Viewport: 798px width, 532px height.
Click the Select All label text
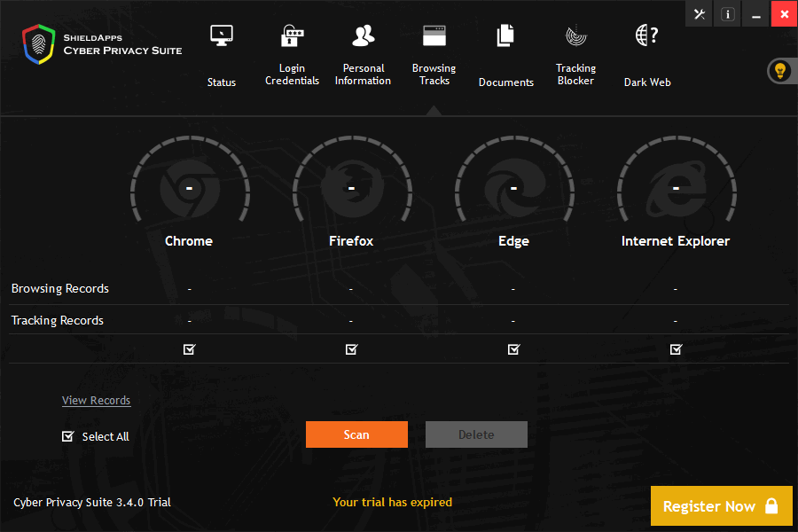106,436
